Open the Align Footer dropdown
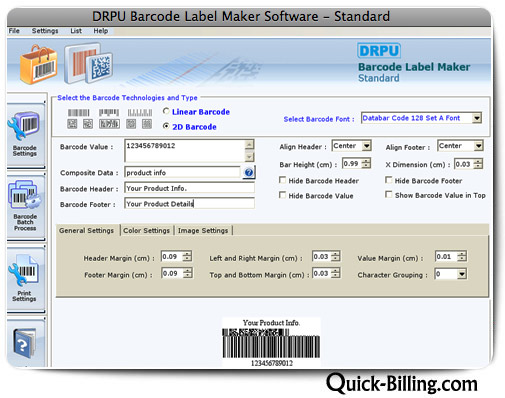This screenshot has height=398, width=505. click(x=478, y=146)
